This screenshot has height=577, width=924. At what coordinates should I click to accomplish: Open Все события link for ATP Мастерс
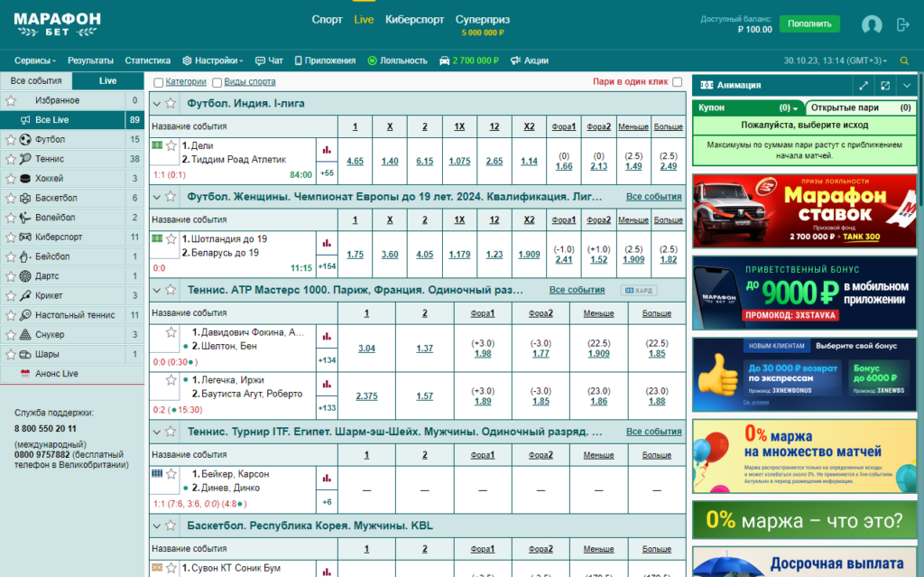(x=577, y=290)
